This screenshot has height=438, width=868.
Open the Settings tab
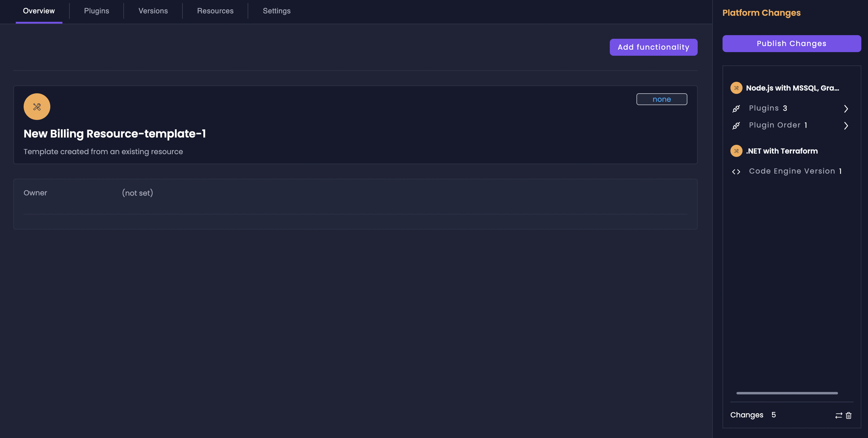(x=276, y=11)
